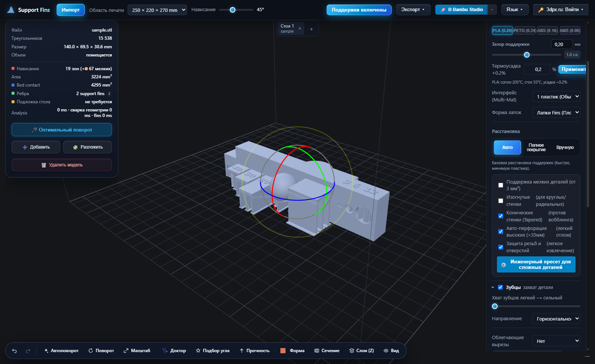Select the Поворот rotate tool

coord(101,351)
